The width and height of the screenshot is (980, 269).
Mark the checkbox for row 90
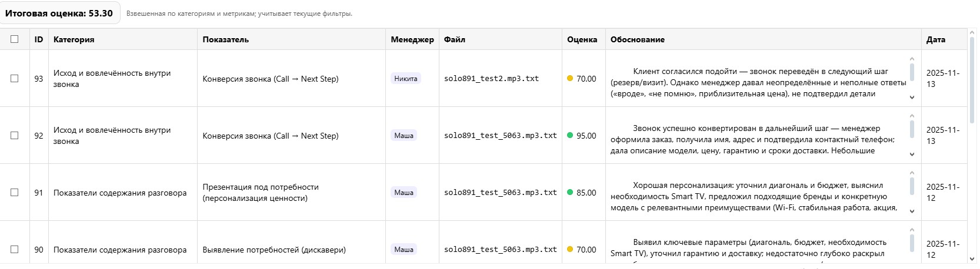tap(15, 250)
